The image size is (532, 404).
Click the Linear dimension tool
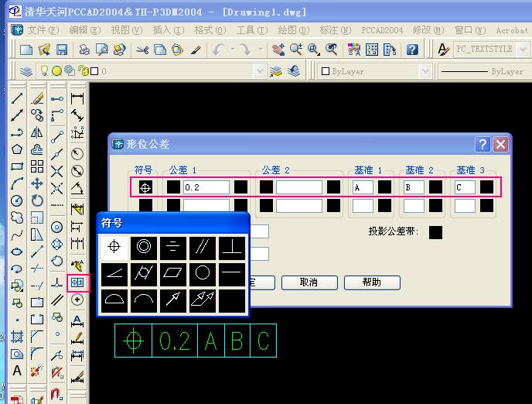click(x=77, y=98)
